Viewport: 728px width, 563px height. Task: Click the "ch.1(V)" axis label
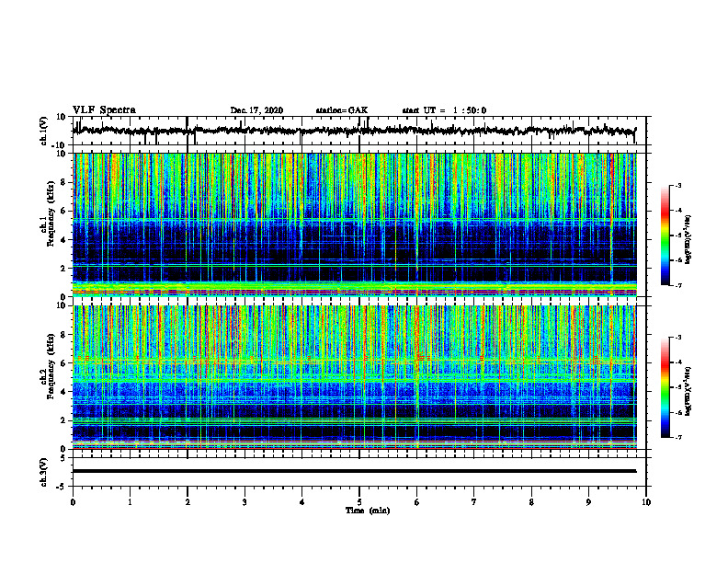[43, 131]
